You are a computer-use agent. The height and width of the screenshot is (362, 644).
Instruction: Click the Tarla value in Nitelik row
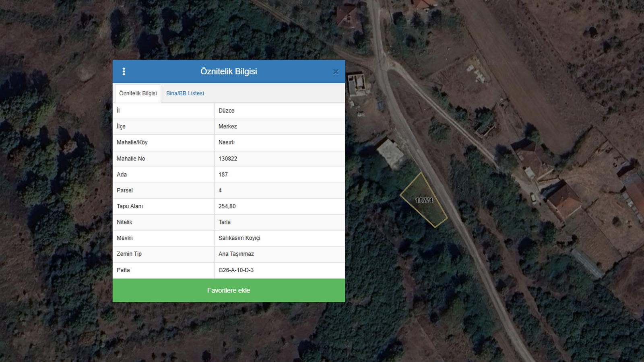(x=225, y=222)
